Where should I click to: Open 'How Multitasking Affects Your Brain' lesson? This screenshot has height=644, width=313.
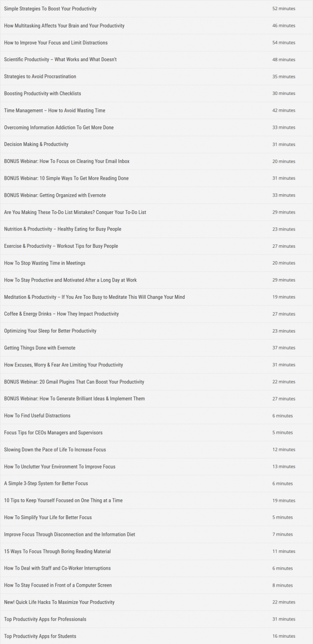click(x=64, y=26)
